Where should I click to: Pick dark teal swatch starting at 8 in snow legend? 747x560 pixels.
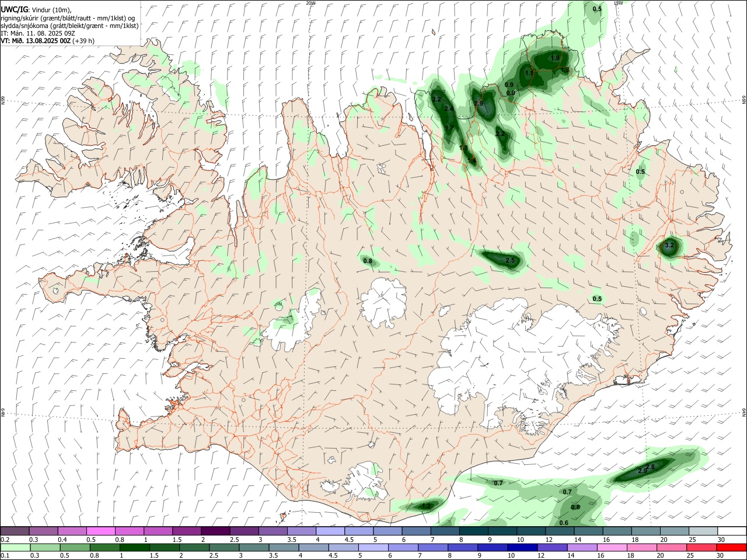pos(474,531)
